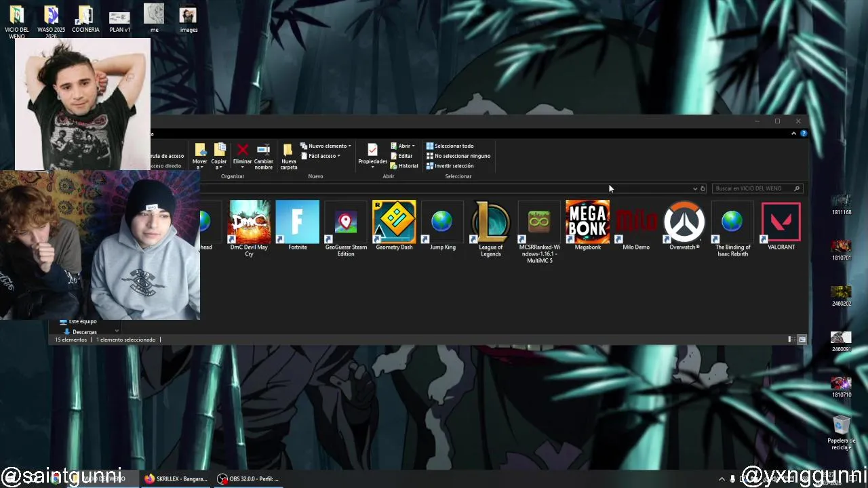Select the PLAN v1 desktop file
868x488 pixels.
119,20
